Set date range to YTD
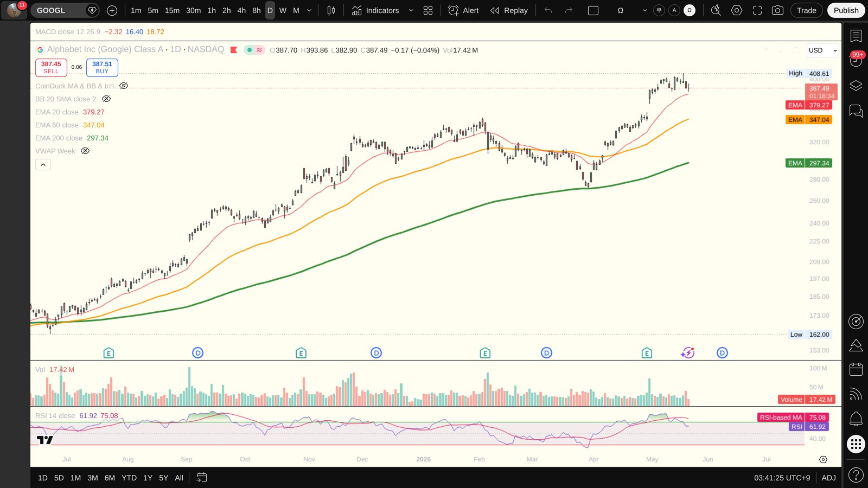The image size is (868, 488). (129, 478)
